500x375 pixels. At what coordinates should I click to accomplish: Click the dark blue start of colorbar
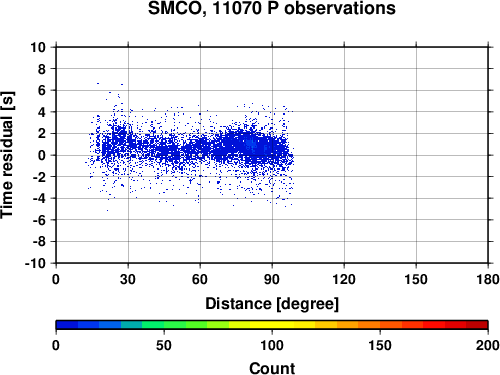[x=67, y=324]
